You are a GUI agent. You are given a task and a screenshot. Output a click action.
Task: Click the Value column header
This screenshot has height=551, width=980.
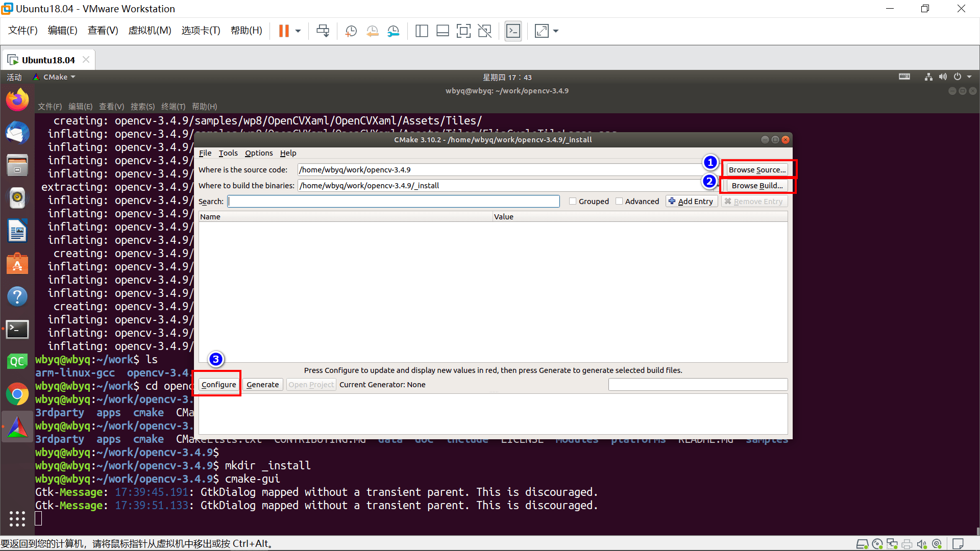640,217
